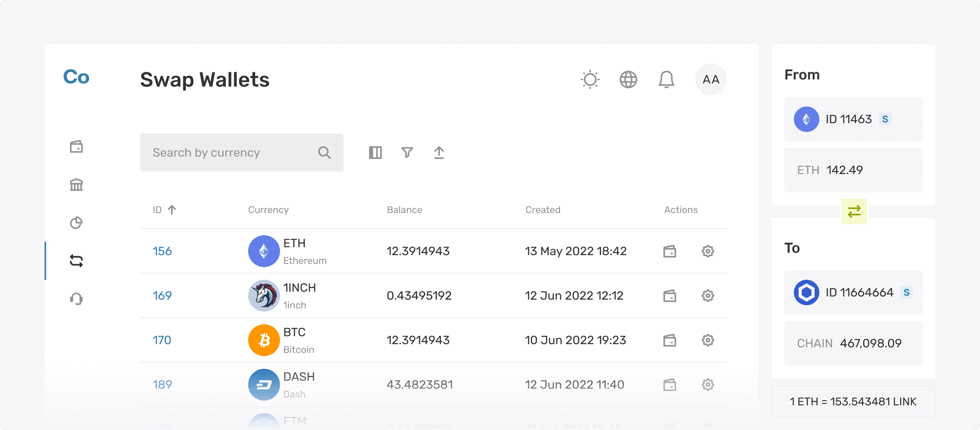Open the language globe menu
980x430 pixels.
[628, 79]
